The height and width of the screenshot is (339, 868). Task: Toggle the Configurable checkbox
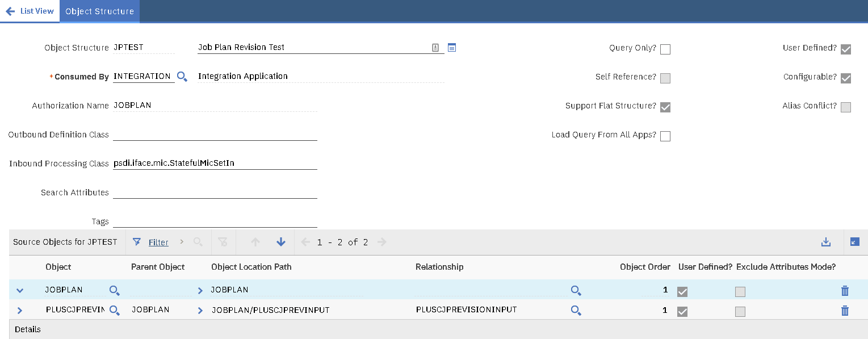pyautogui.click(x=846, y=78)
